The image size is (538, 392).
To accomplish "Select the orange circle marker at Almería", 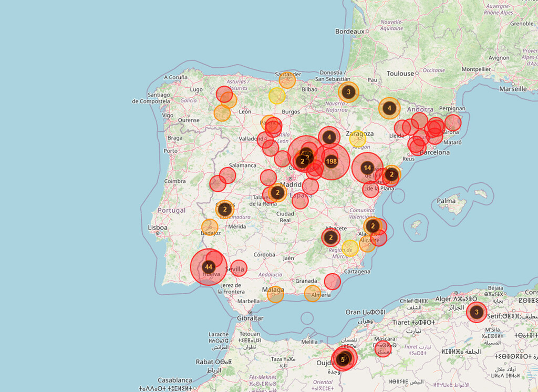I will pyautogui.click(x=313, y=294).
